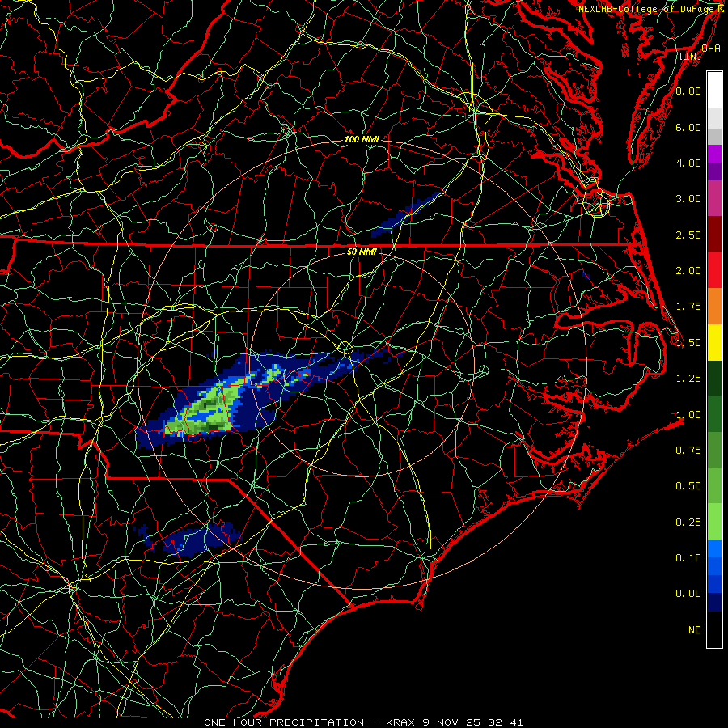Click the "0.10" legend value
728x728 pixels.
click(x=688, y=558)
